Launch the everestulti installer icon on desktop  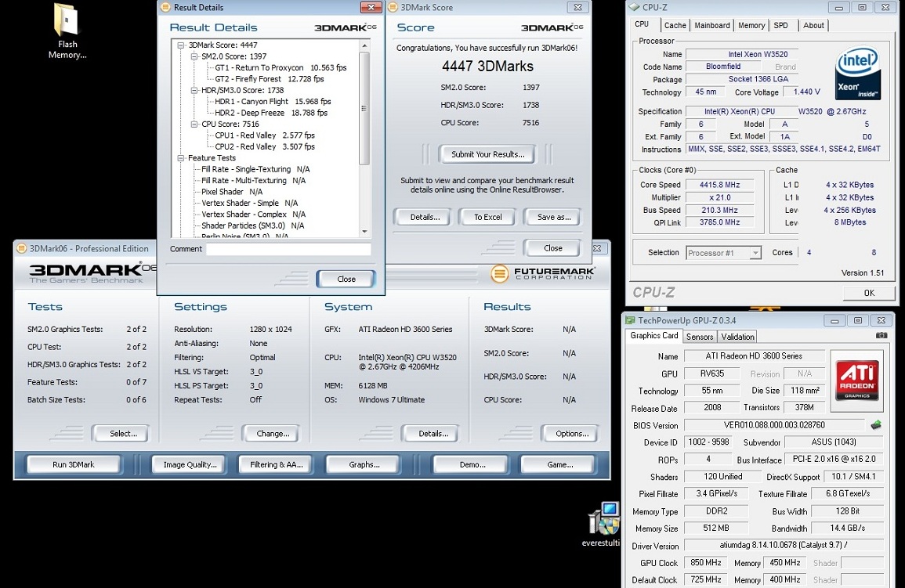[603, 523]
